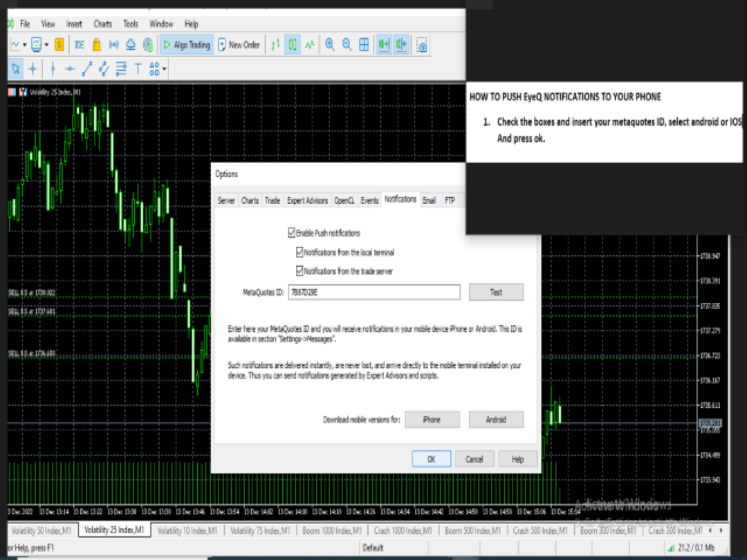The height and width of the screenshot is (560, 747).
Task: Download mobile version for Android
Action: pos(496,420)
